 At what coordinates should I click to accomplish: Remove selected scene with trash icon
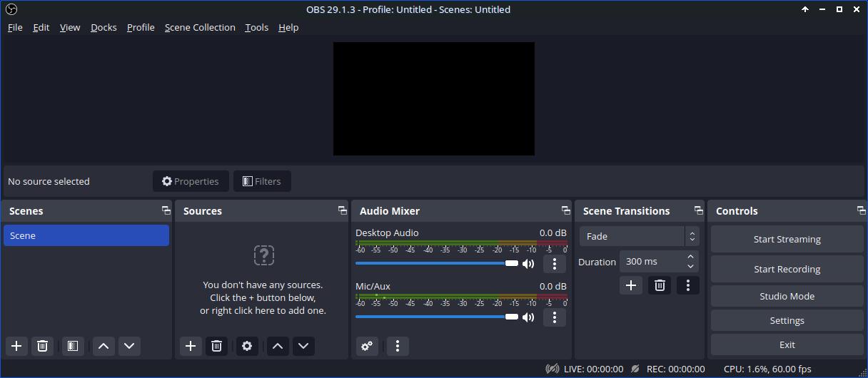tap(42, 346)
